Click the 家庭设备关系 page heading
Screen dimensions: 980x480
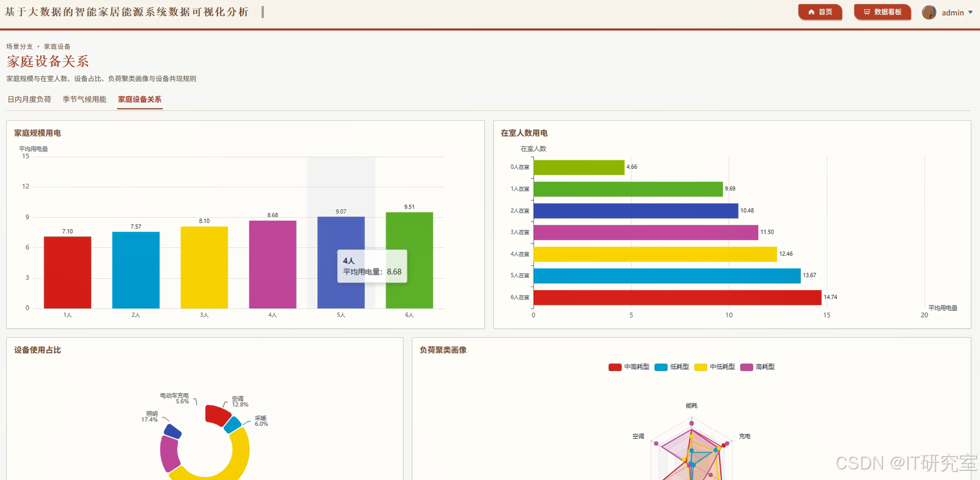48,62
